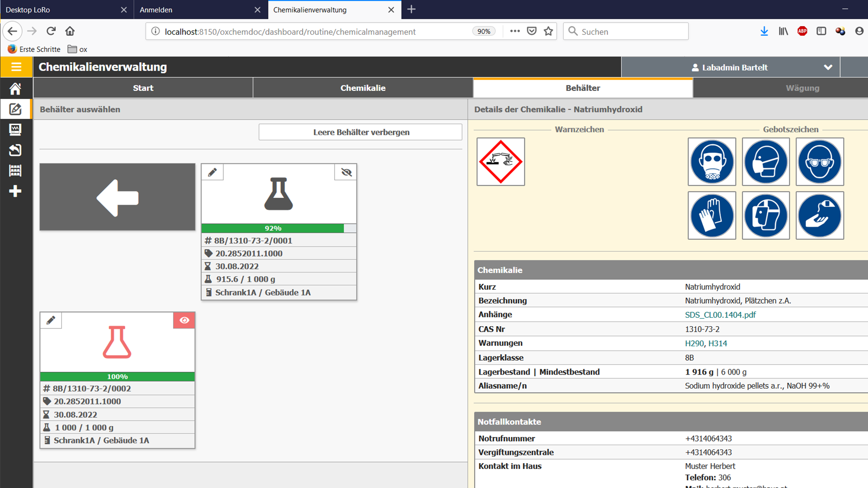Click the 90% zoom level indicator
The image size is (868, 488).
(x=483, y=31)
